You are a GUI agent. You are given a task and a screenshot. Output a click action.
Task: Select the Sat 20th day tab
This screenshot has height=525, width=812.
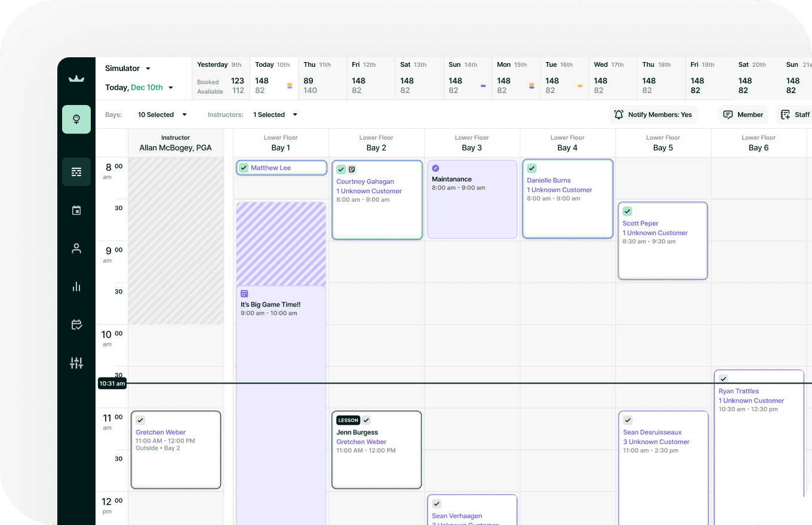tap(757, 78)
